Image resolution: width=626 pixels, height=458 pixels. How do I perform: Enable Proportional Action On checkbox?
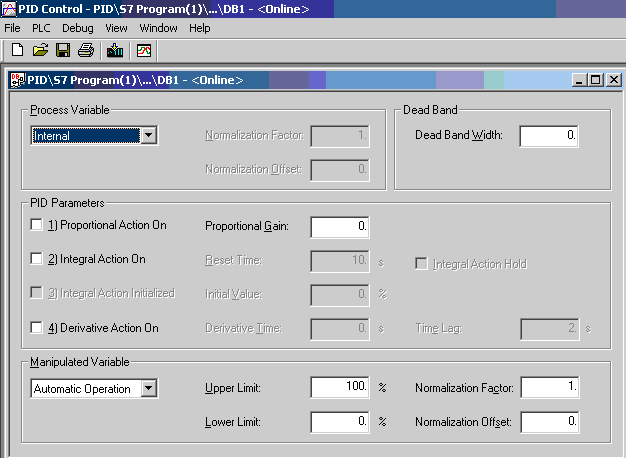click(x=36, y=225)
